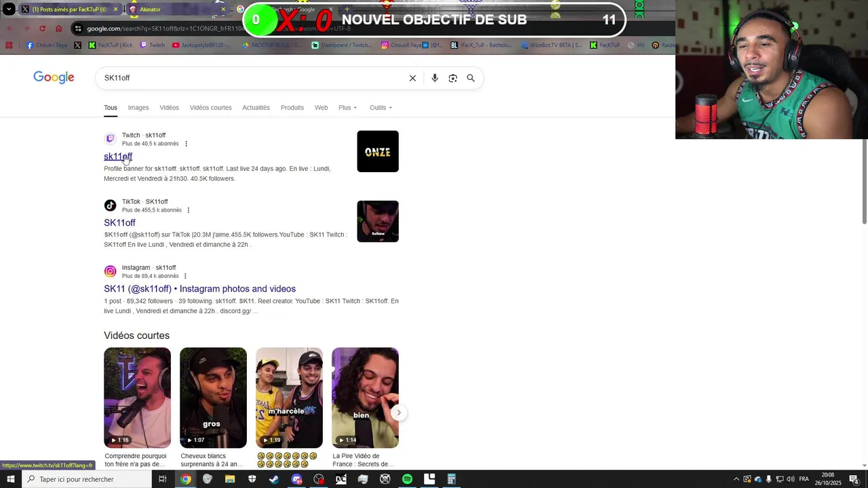Open the 'WizeBot.TV BETA' bookmark
Screen dimensions: 868x488
551,45
